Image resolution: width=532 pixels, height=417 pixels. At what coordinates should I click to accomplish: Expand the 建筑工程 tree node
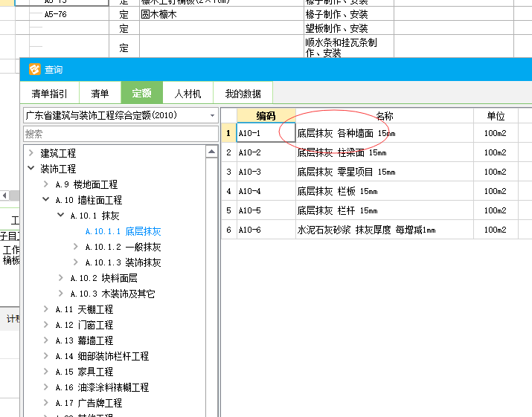point(31,153)
